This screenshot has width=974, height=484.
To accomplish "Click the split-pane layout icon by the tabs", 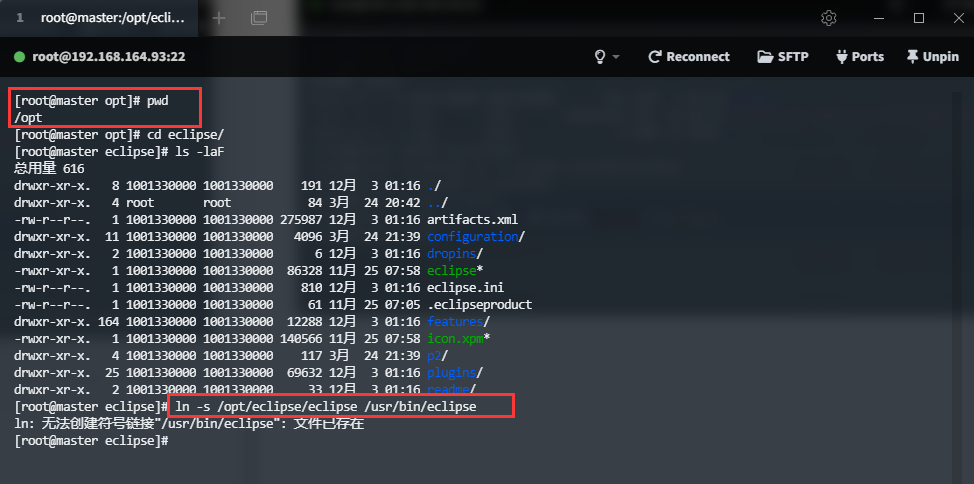I will click(259, 18).
